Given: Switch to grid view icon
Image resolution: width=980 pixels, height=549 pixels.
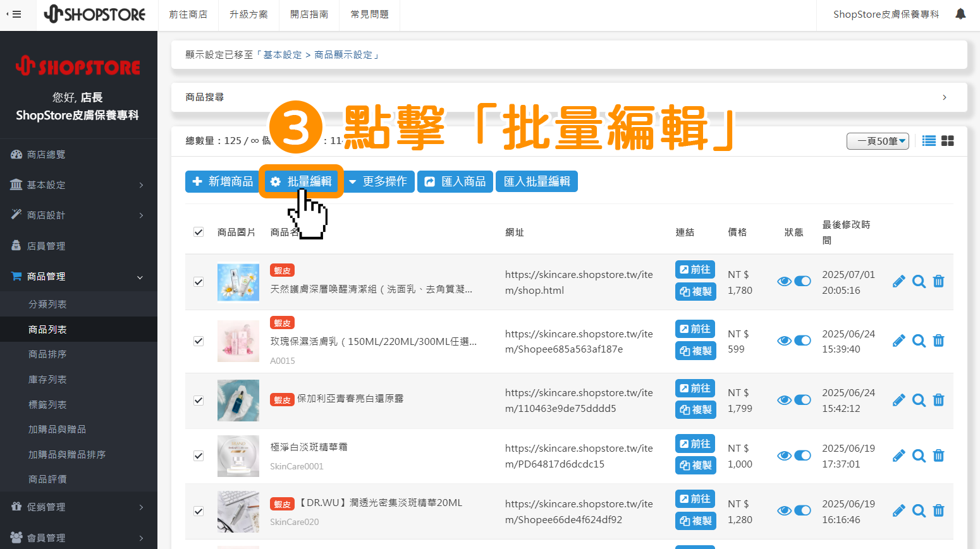Looking at the screenshot, I should click(x=948, y=141).
